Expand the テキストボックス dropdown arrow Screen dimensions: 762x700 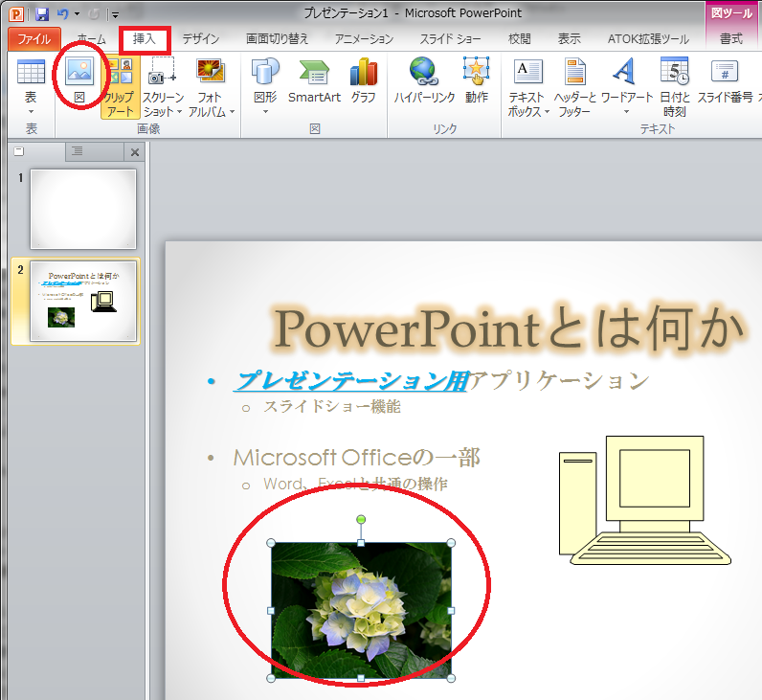tap(548, 112)
